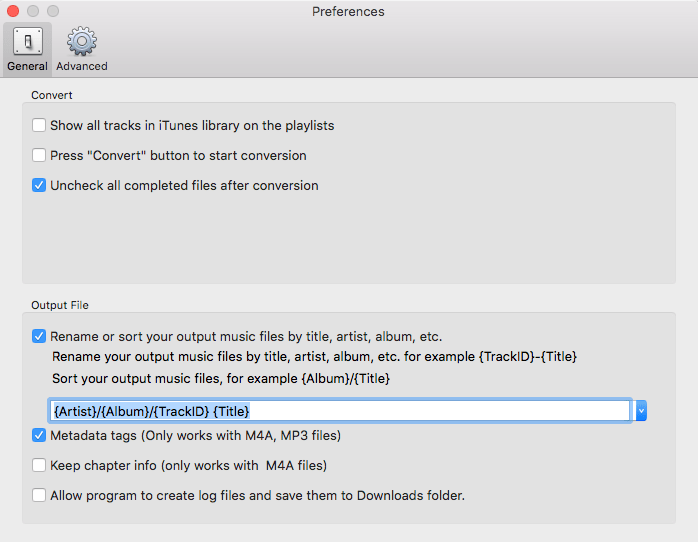Open the General preferences icon

pos(27,41)
